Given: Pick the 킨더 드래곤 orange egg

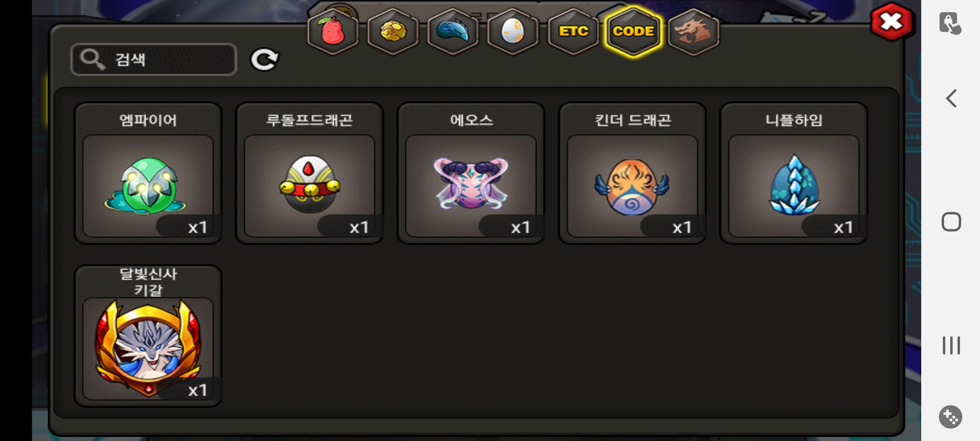Looking at the screenshot, I should [x=632, y=173].
